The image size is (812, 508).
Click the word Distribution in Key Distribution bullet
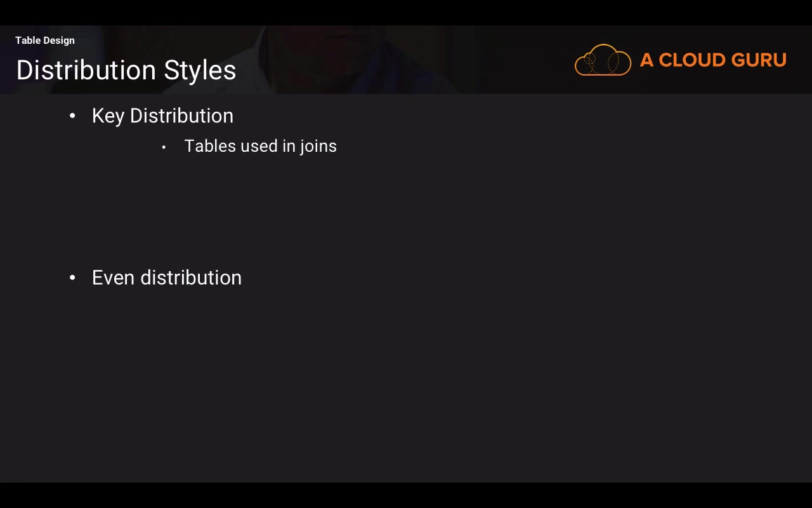point(181,116)
